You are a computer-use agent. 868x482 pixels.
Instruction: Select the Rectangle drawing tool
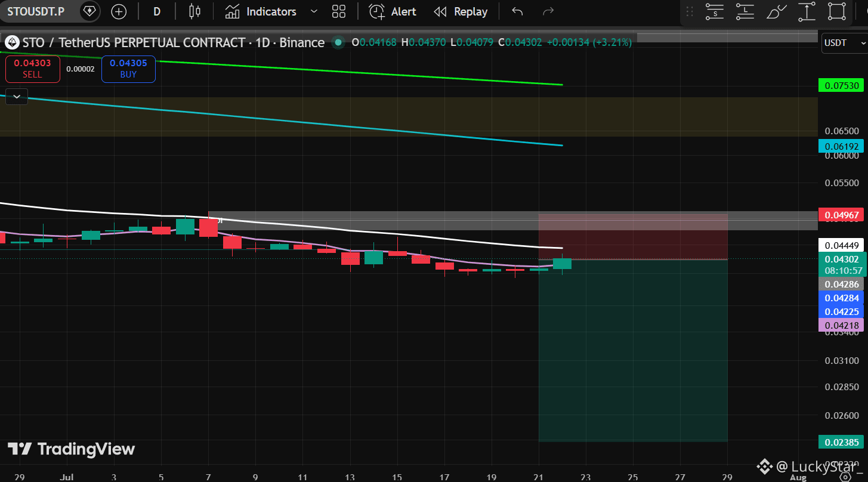[838, 11]
